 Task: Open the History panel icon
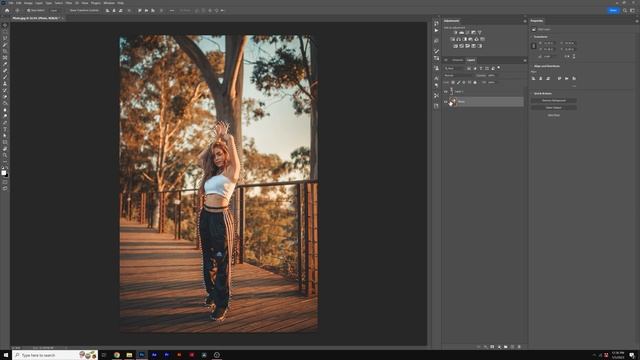tap(436, 23)
